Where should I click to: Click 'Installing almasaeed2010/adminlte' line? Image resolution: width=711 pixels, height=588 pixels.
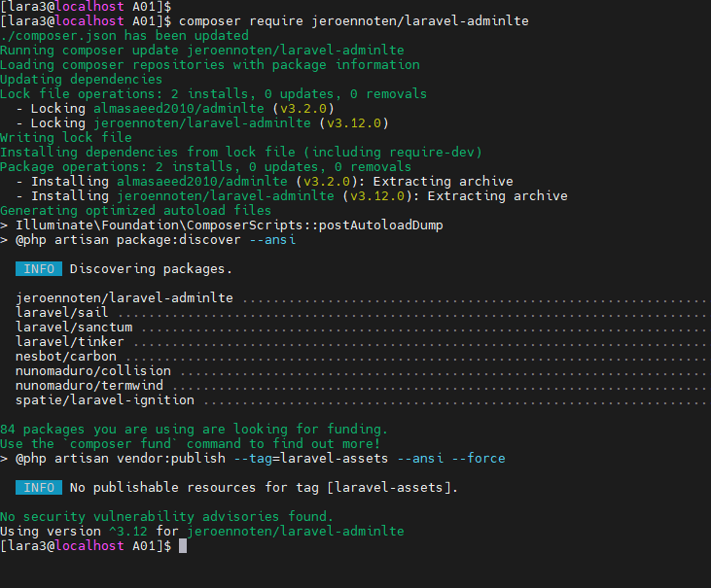(x=265, y=182)
